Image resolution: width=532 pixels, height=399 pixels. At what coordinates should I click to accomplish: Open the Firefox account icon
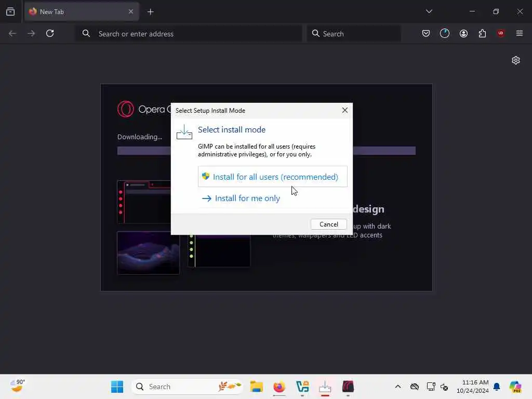coord(463,33)
